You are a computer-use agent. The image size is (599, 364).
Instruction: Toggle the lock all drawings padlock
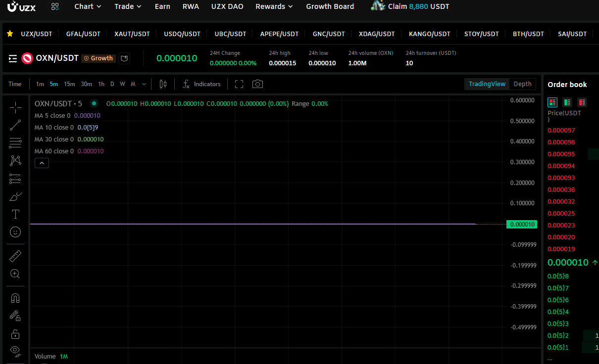pyautogui.click(x=15, y=333)
